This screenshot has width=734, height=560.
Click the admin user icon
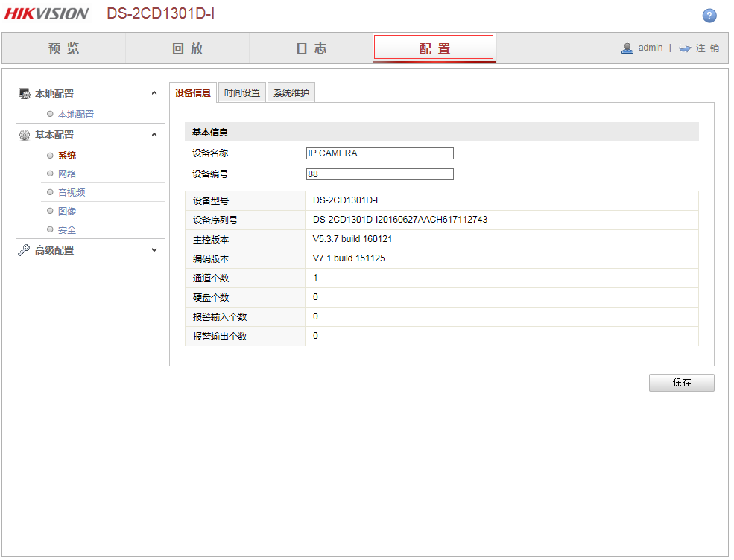point(627,48)
